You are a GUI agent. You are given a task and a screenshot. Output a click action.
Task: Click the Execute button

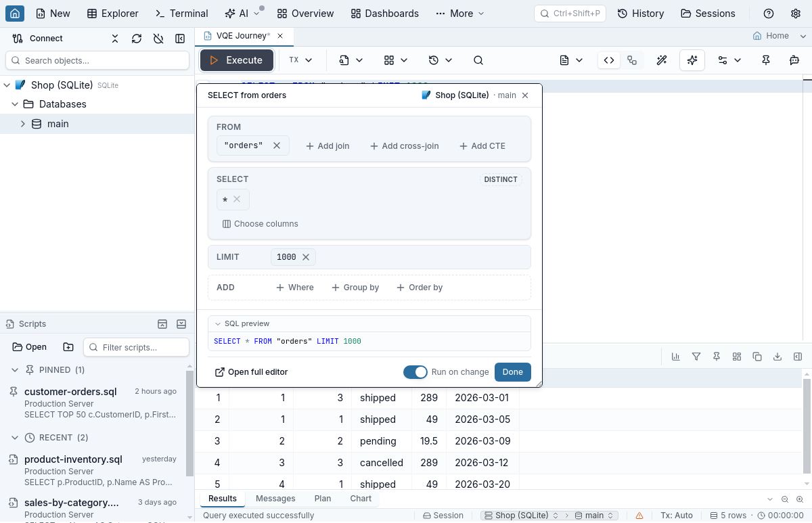237,60
